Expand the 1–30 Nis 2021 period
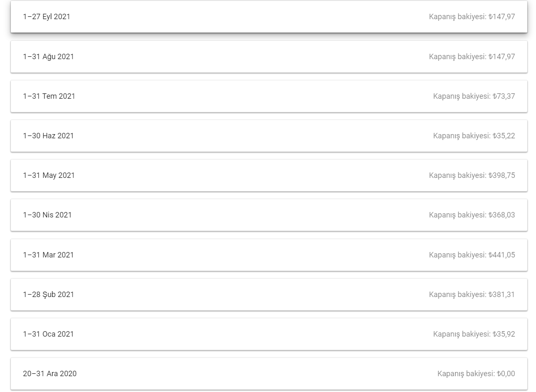Screen dimensions: 536x392 269,215
